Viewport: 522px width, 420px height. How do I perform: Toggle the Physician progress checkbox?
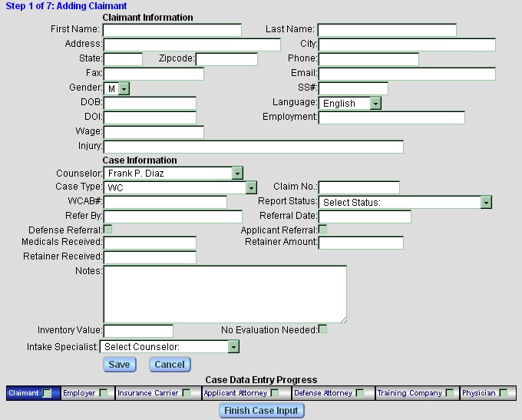[x=503, y=393]
